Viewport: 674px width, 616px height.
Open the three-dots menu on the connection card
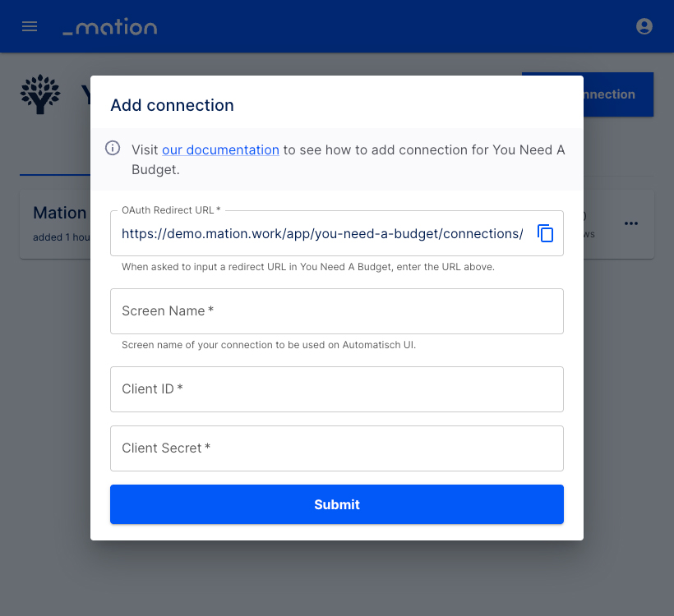click(x=630, y=223)
